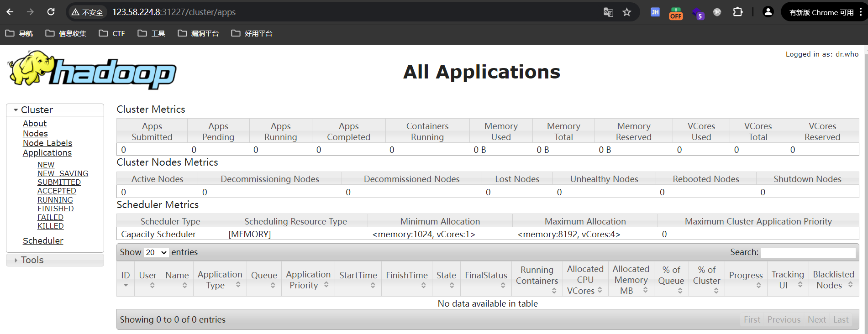This screenshot has width=868, height=334.
Task: Sort table by StartTime column
Action: 358,279
